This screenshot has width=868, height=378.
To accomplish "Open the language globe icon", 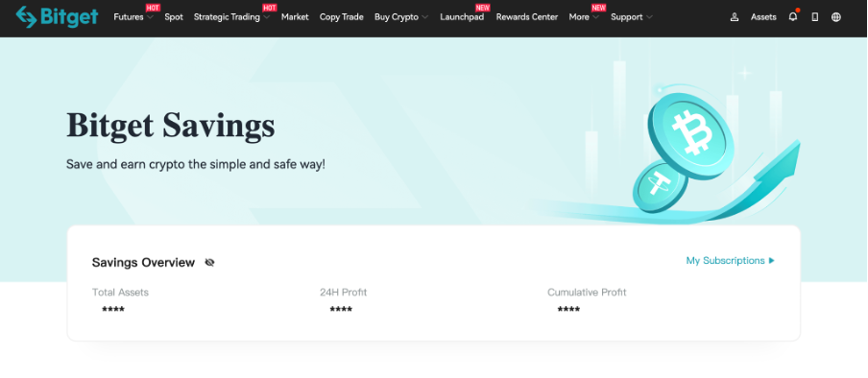I will point(836,17).
